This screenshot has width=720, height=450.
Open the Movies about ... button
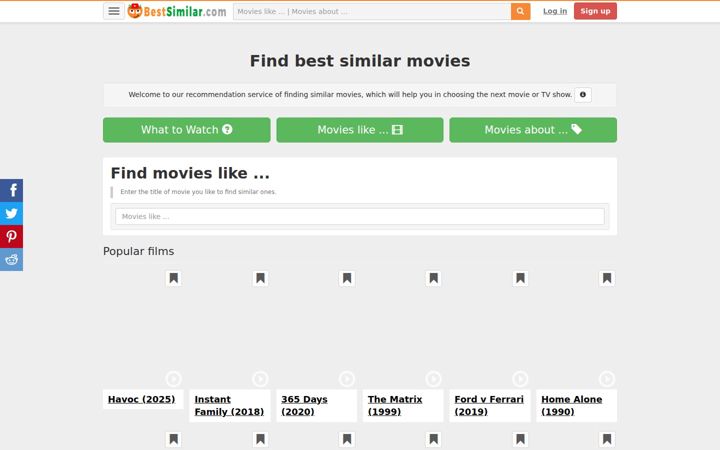point(533,130)
